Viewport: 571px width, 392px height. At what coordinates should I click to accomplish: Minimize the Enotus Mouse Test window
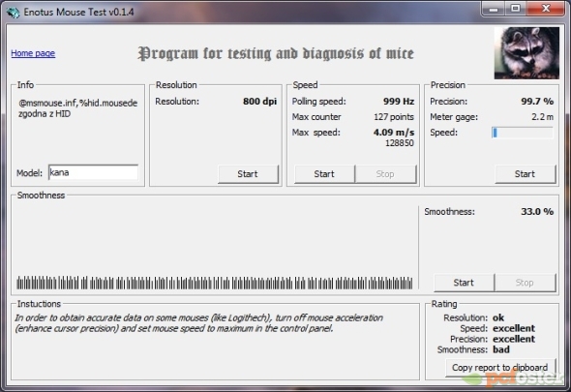point(494,9)
